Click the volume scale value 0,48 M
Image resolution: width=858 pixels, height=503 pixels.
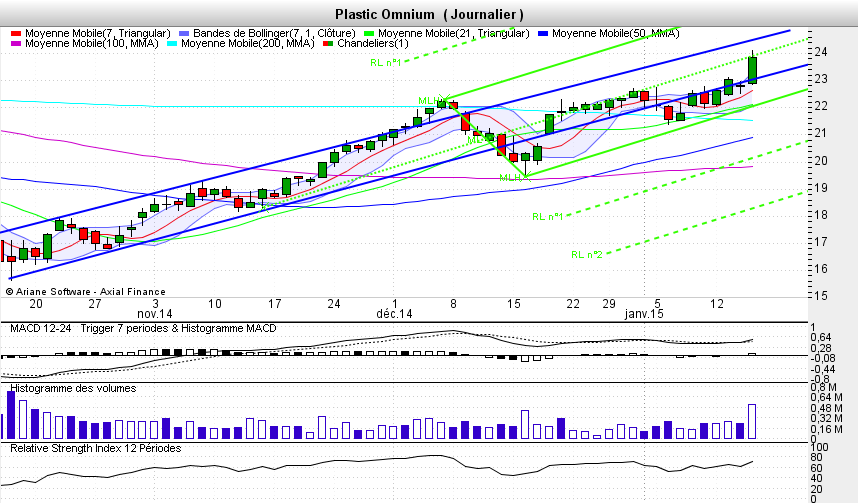click(826, 408)
